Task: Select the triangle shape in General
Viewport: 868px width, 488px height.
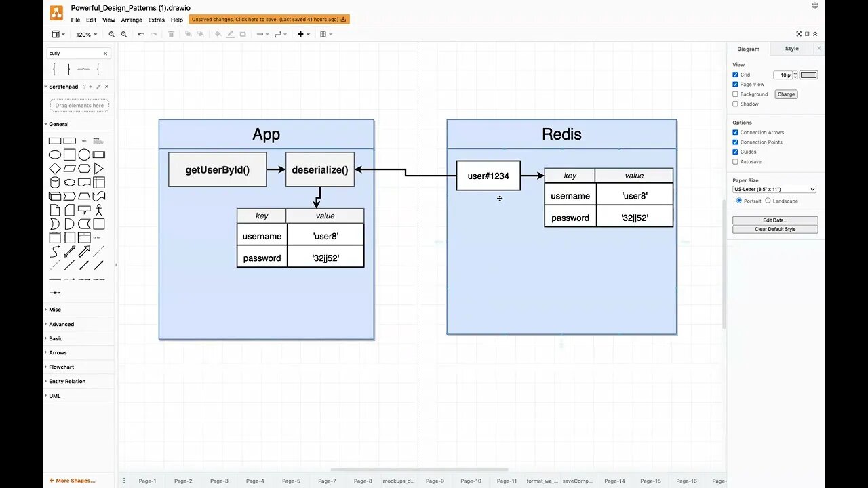Action: pyautogui.click(x=99, y=168)
